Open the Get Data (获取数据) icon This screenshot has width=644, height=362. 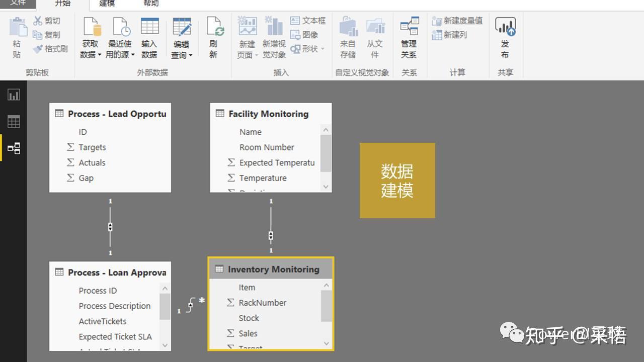click(92, 27)
